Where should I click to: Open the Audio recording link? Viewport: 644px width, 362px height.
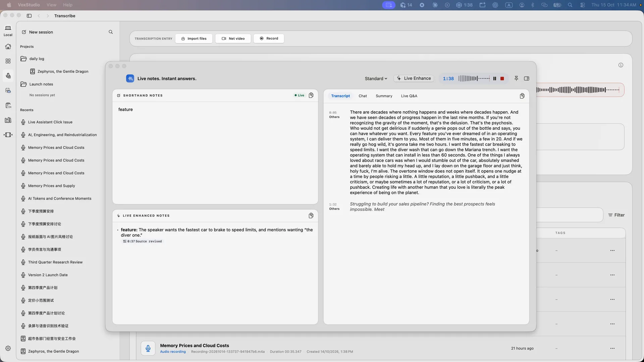(173, 352)
